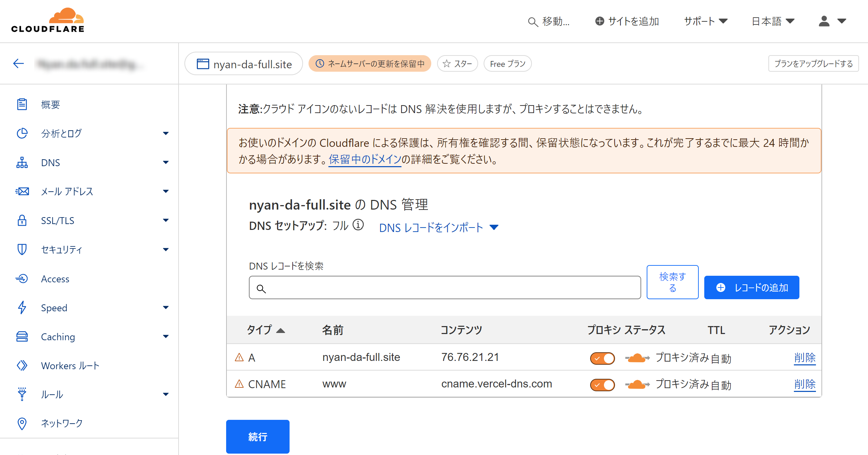Click the 概要 clipboard icon
Screen dimensions: 868x455
coord(22,104)
